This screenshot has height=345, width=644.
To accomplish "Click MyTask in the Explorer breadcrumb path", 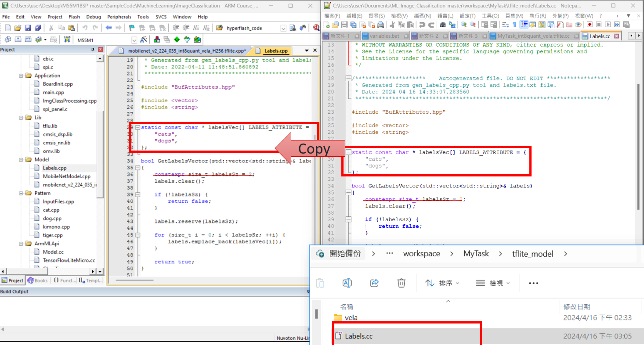I will coord(476,254).
